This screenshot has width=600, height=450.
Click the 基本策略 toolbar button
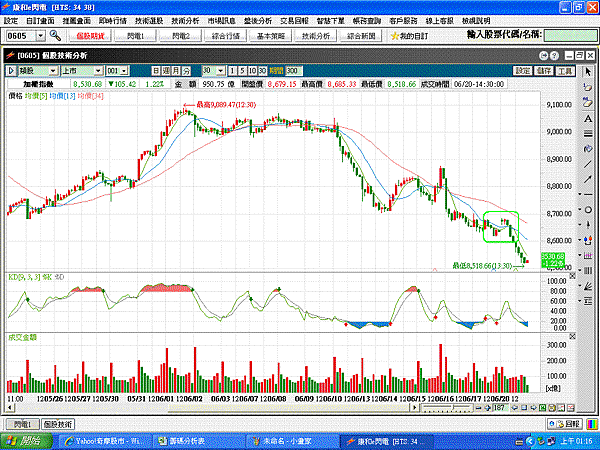pos(271,36)
